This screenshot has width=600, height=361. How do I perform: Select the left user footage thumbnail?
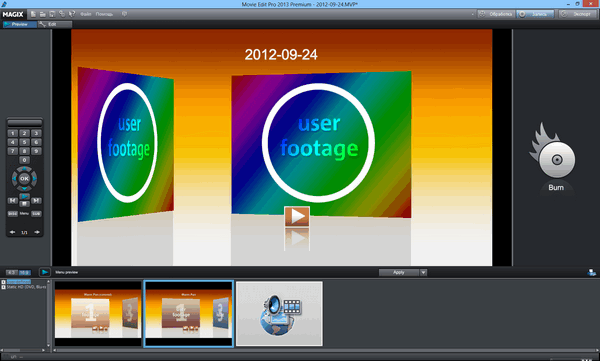point(126,144)
